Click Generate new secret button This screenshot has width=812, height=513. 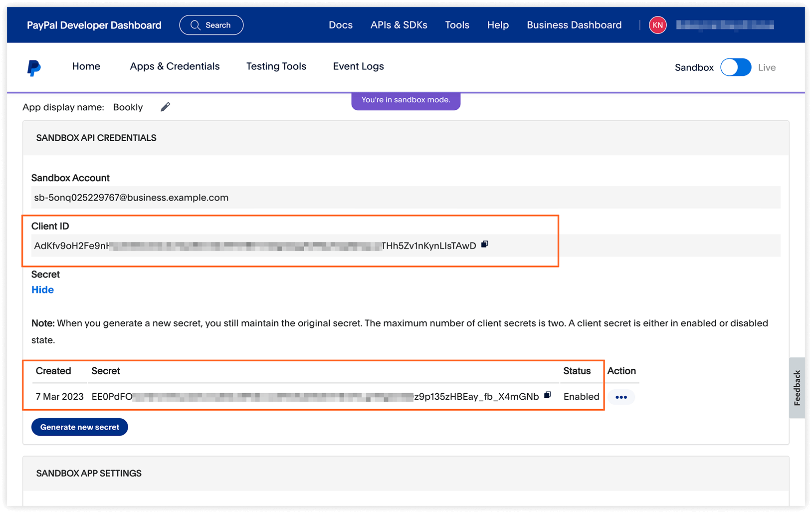coord(80,427)
